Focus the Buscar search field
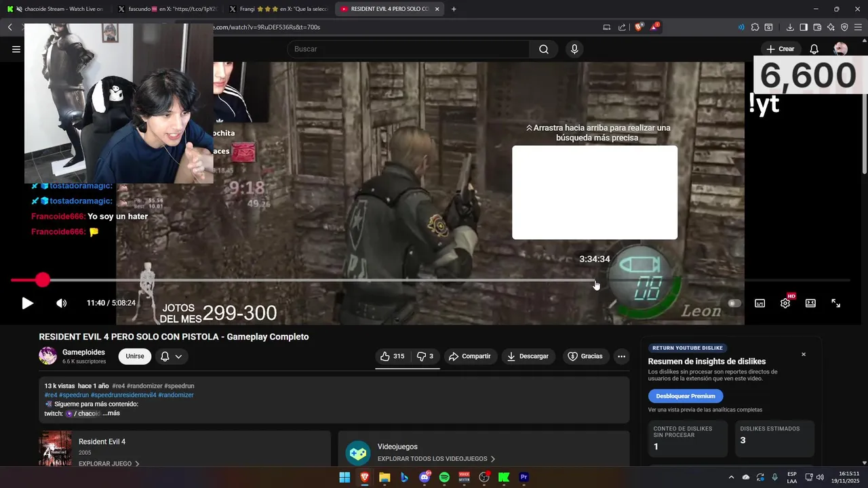The width and height of the screenshot is (868, 488). 408,49
